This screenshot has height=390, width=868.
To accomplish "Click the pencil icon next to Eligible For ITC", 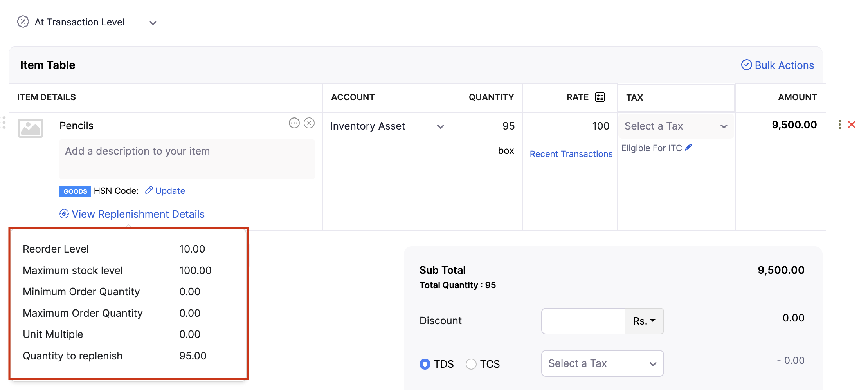I will 688,148.
